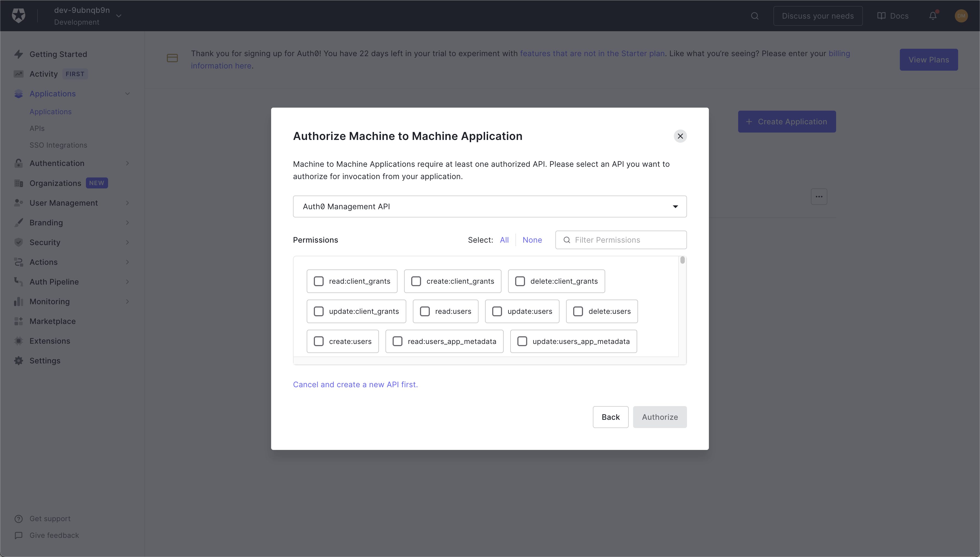
Task: Tick the read:users_app_metadata checkbox
Action: pyautogui.click(x=398, y=341)
